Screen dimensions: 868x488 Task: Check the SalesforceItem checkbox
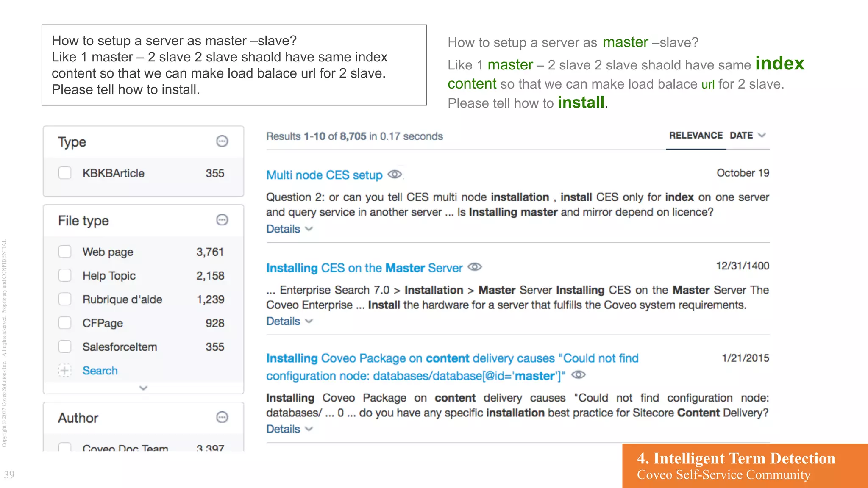pyautogui.click(x=65, y=347)
